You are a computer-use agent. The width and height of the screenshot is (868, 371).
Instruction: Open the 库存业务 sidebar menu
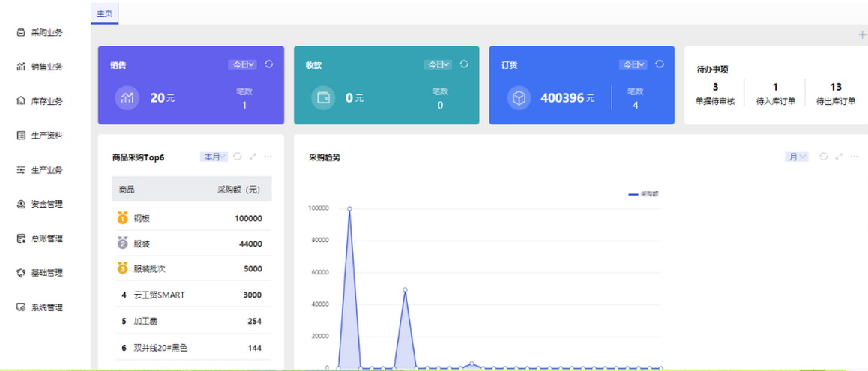pos(46,101)
